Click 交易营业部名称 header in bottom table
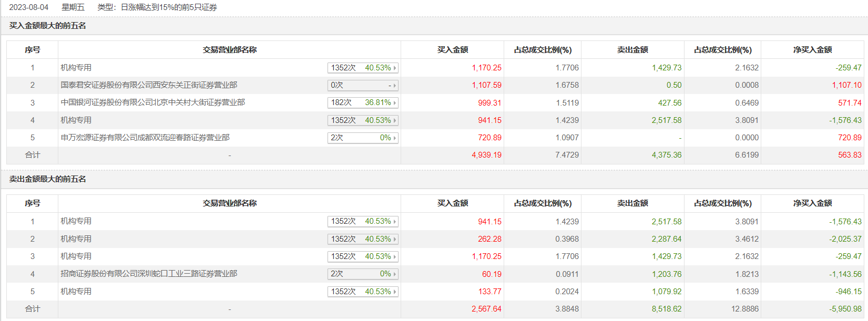868x321 pixels. coord(230,203)
